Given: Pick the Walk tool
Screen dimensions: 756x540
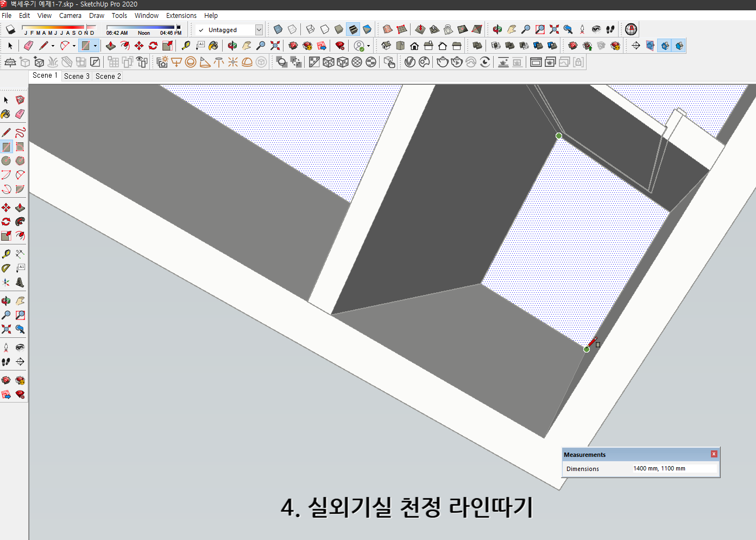Looking at the screenshot, I should pyautogui.click(x=6, y=362).
